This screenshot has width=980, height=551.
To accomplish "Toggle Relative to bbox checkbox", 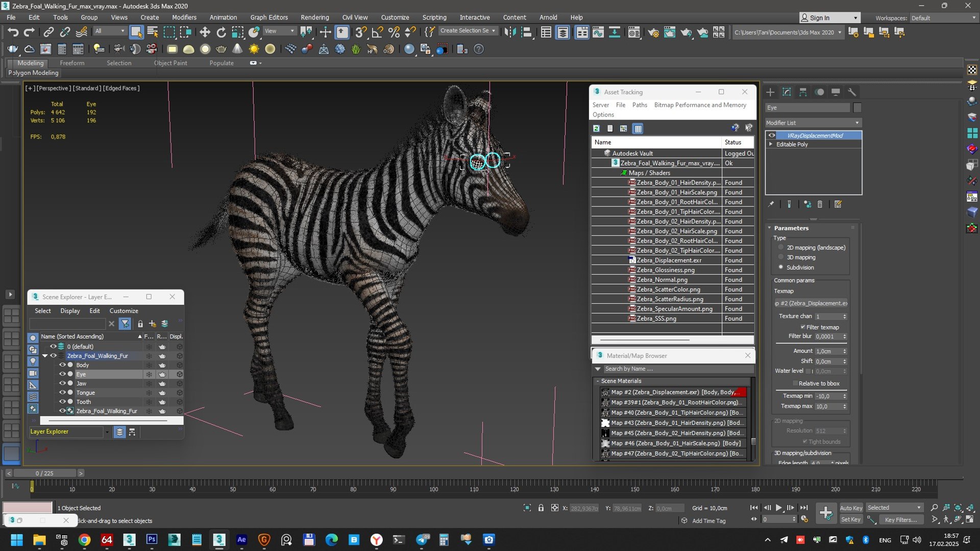I will pyautogui.click(x=795, y=384).
